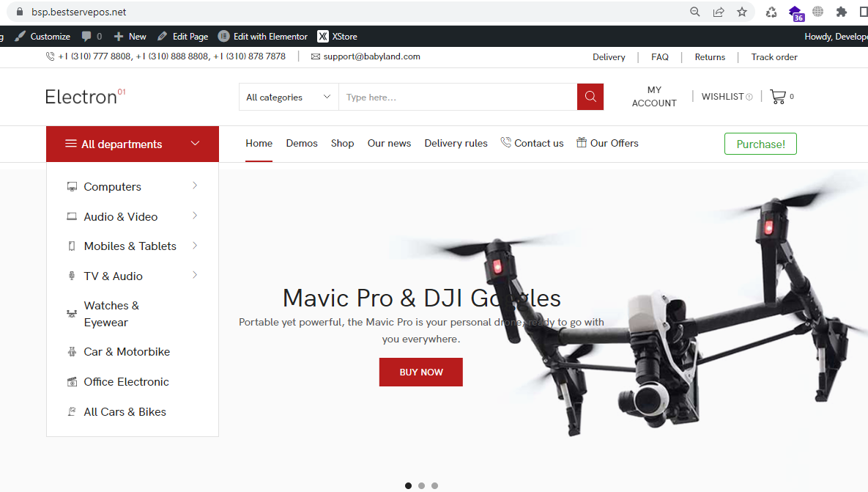
Task: Click the Customize brush icon
Action: point(21,36)
